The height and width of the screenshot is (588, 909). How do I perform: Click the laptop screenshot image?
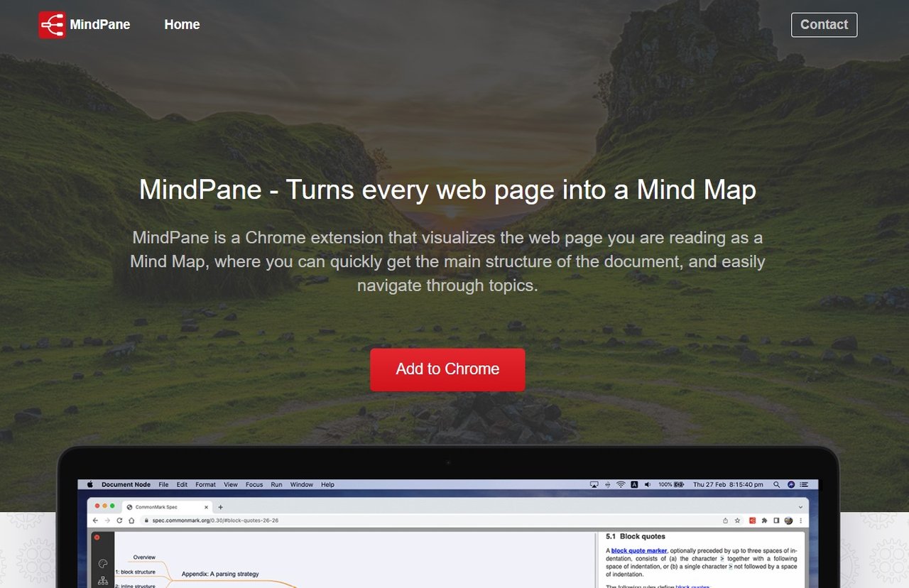(x=448, y=517)
